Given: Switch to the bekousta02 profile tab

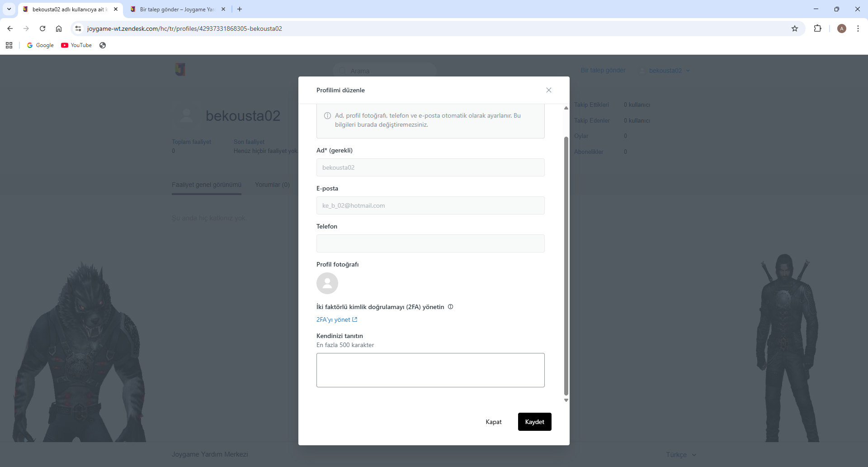Looking at the screenshot, I should 70,9.
